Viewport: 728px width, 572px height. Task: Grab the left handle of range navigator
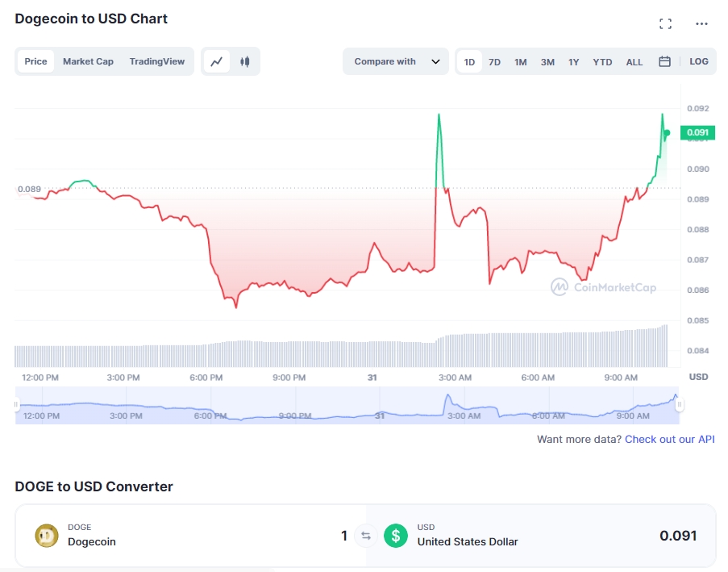[16, 405]
